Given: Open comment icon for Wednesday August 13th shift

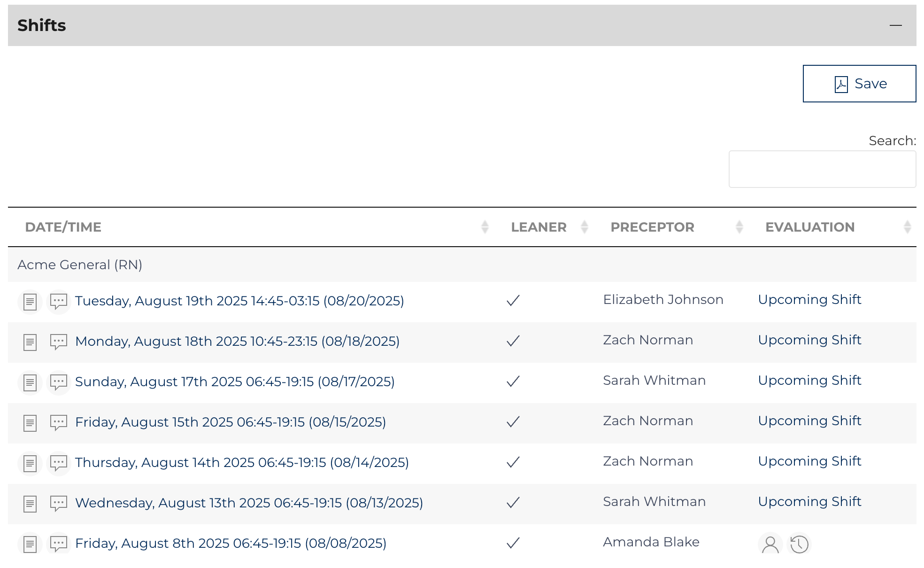Looking at the screenshot, I should (x=59, y=503).
